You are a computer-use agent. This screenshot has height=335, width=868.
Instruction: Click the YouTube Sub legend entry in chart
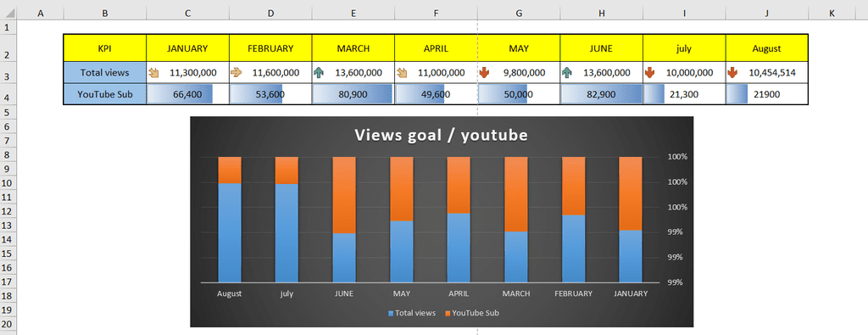[x=471, y=313]
